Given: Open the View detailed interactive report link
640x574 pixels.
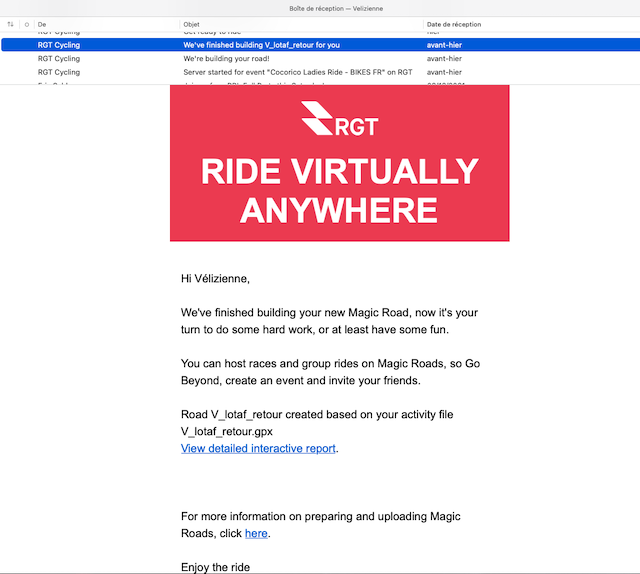Looking at the screenshot, I should click(258, 448).
